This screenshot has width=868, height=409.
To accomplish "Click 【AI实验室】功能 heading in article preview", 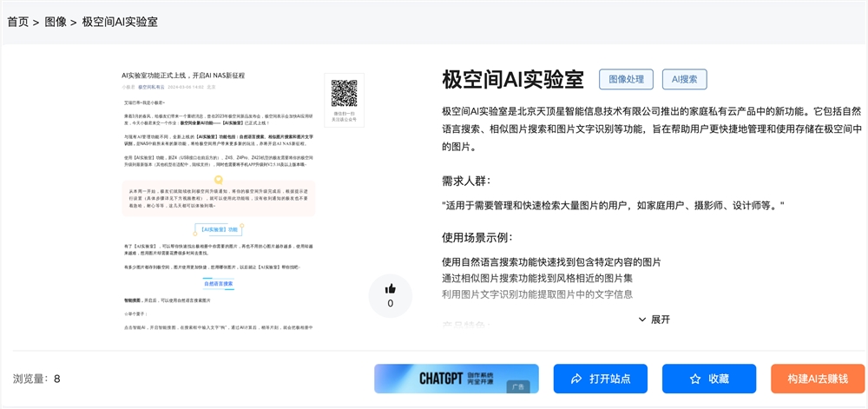I will point(219,229).
